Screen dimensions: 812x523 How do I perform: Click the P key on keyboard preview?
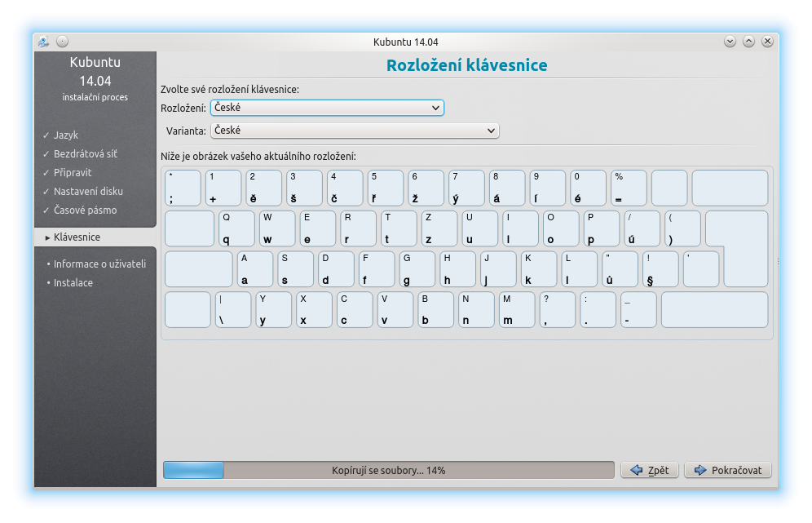point(601,228)
